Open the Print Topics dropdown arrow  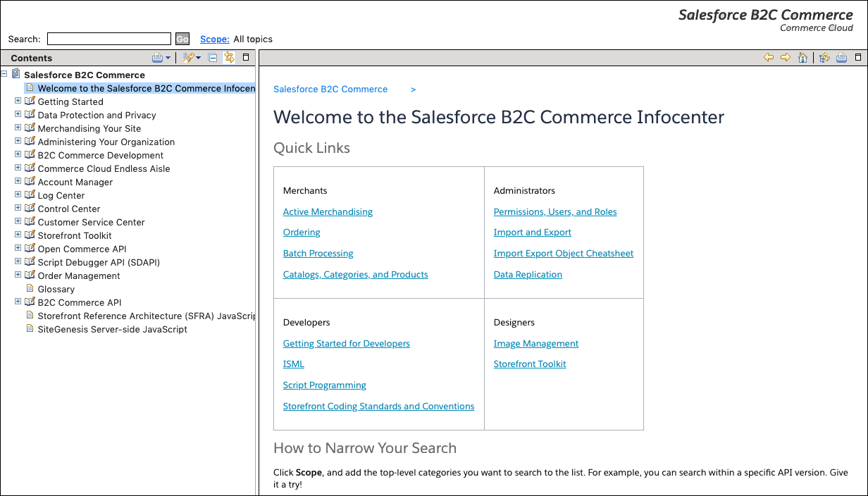click(x=168, y=58)
